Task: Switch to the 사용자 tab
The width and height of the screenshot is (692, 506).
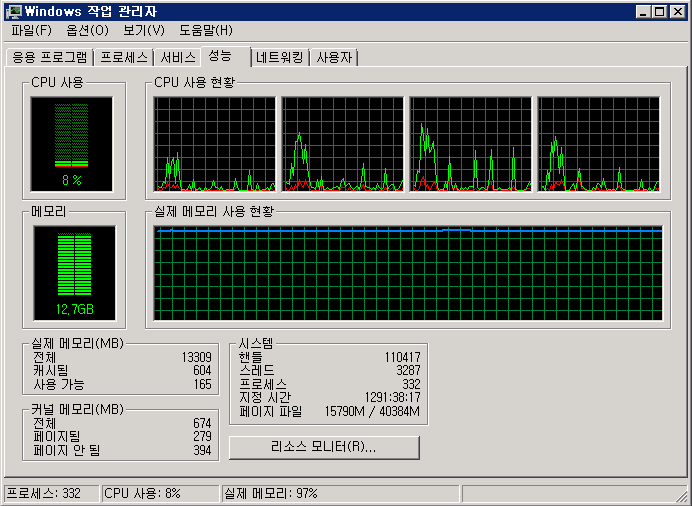Action: click(334, 57)
